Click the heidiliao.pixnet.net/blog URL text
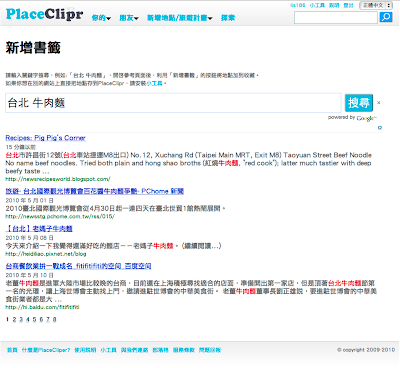Screen dimensions: 400x368 pos(46,254)
